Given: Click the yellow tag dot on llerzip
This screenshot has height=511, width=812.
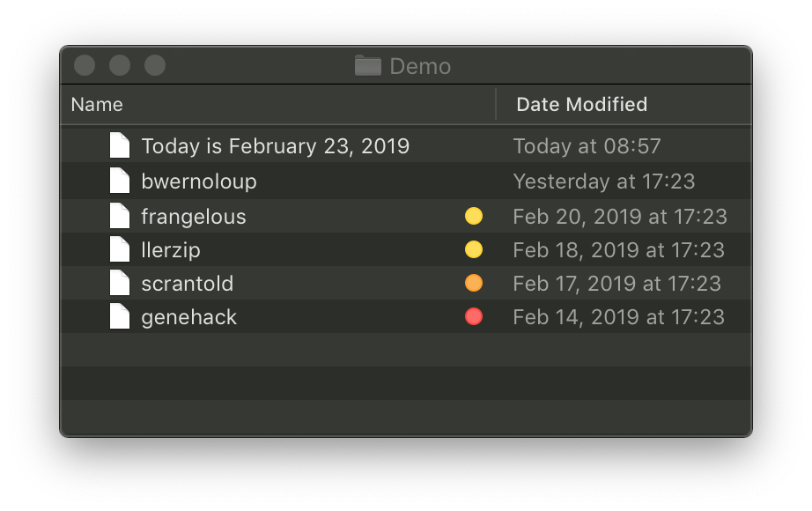Looking at the screenshot, I should click(x=474, y=249).
